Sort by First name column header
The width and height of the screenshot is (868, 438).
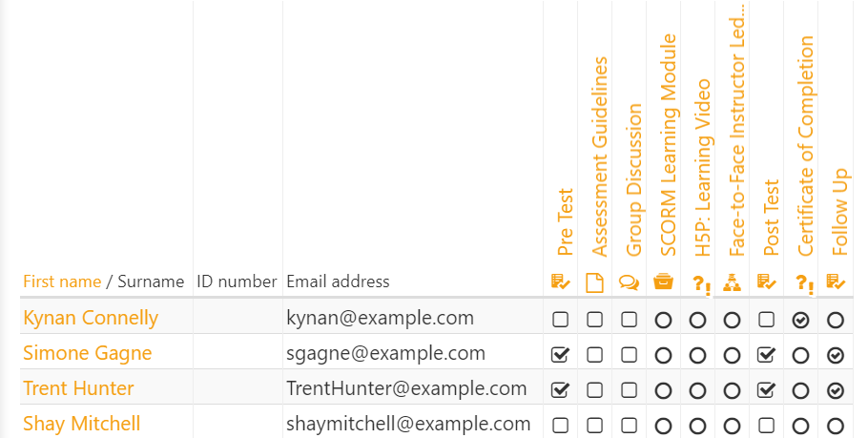pos(62,282)
